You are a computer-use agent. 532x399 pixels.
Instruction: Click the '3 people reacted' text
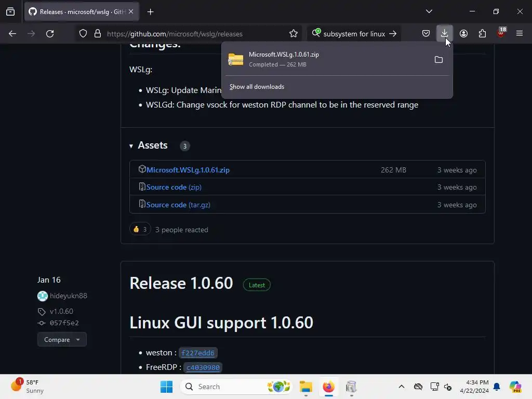[181, 230]
